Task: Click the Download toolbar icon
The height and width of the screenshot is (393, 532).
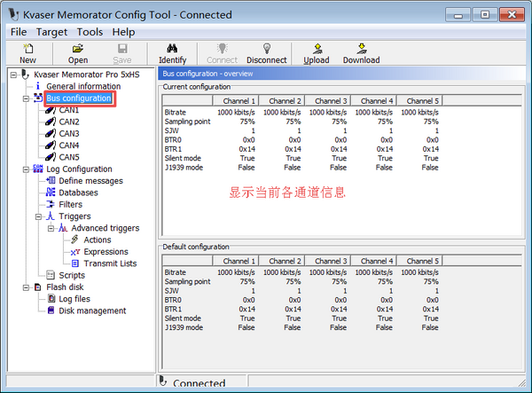Action: (x=362, y=49)
